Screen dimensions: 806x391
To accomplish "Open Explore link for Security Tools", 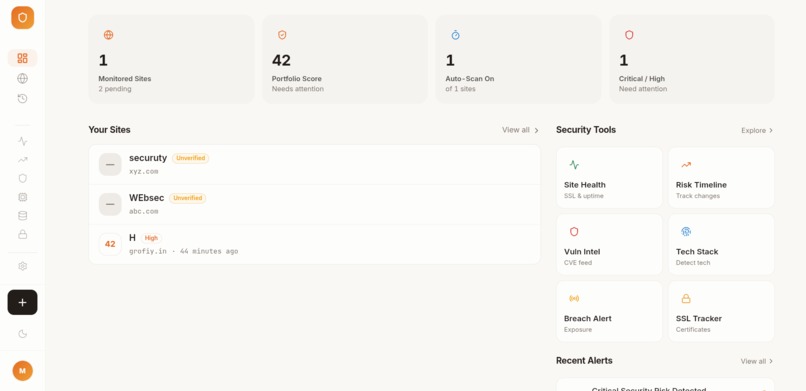I will coord(754,131).
